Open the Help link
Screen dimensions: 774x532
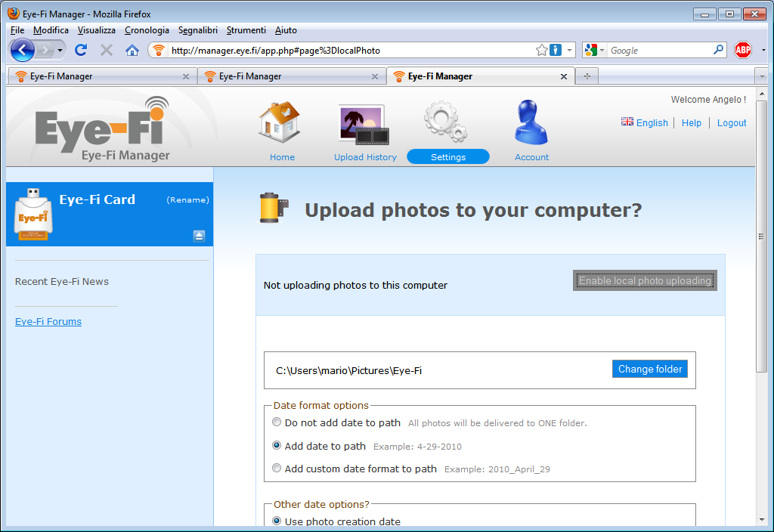pos(691,123)
